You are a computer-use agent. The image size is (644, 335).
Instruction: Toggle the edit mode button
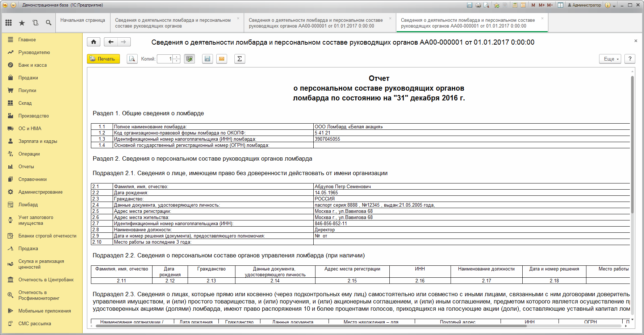tap(189, 59)
